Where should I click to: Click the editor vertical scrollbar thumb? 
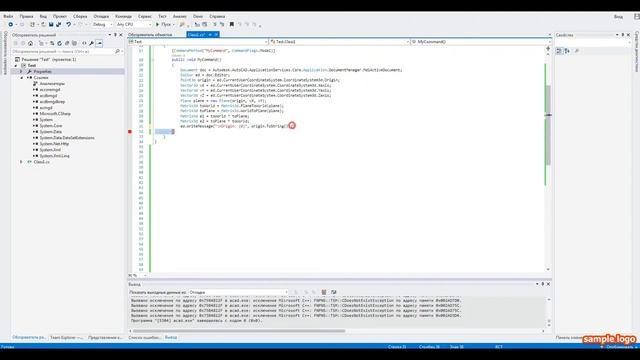[x=548, y=124]
